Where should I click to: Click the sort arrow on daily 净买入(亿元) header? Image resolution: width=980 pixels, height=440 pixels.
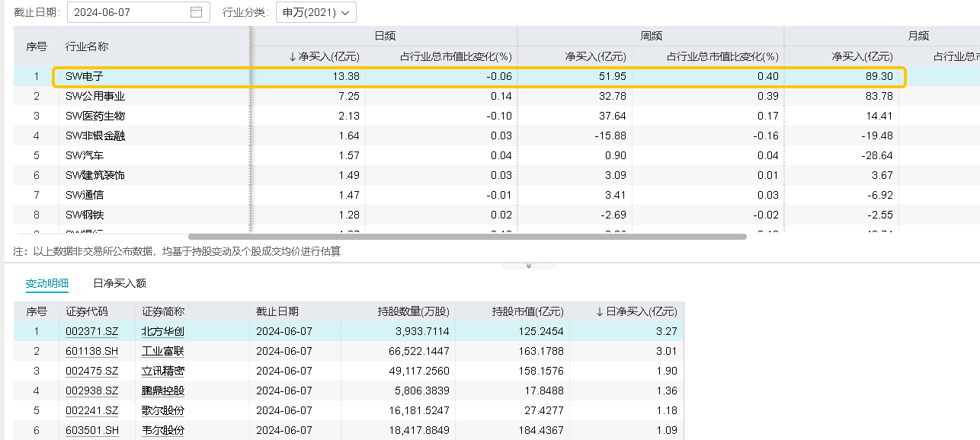tap(292, 56)
